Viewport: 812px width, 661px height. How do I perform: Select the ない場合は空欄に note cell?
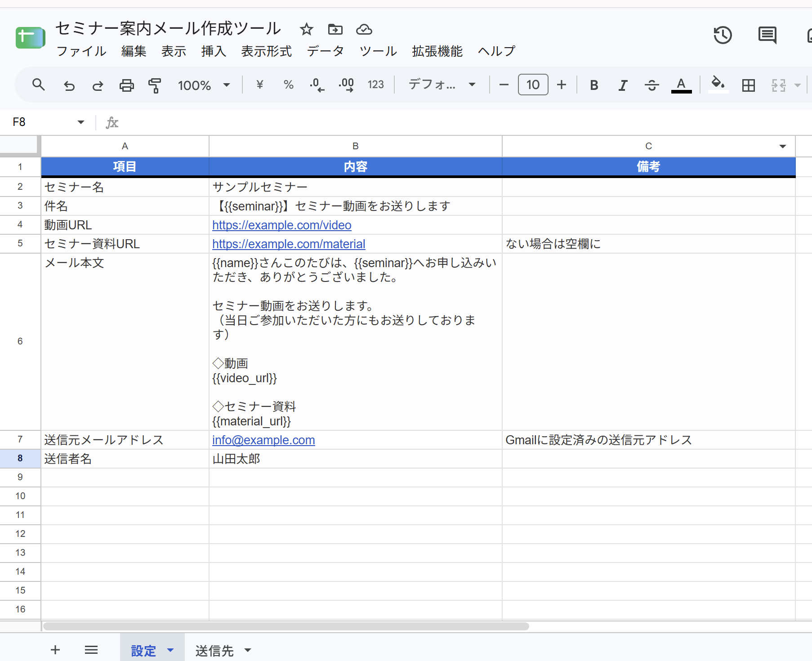coord(648,244)
